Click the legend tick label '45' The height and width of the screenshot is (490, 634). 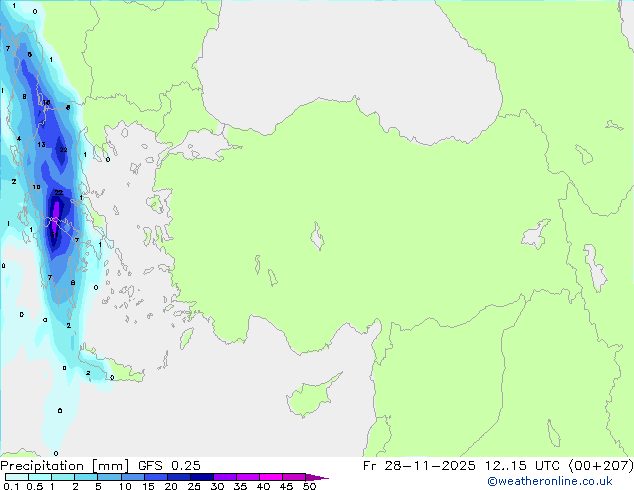286,486
